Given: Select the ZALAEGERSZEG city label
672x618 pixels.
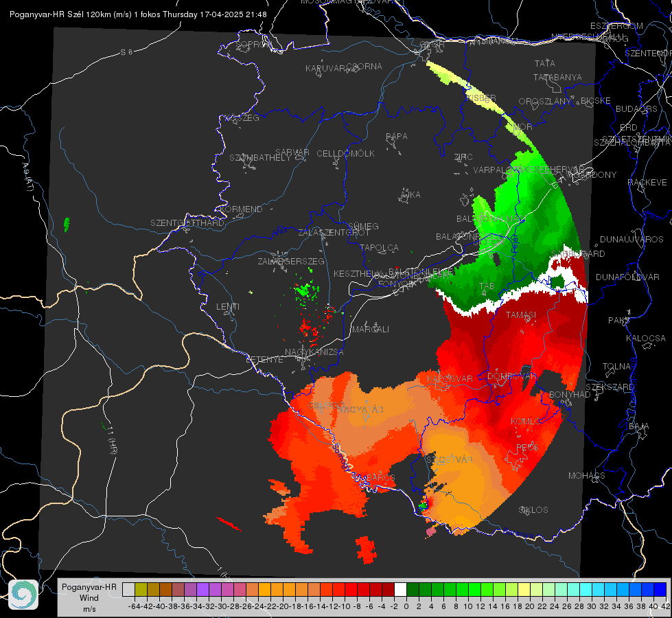Looking at the screenshot, I should coord(291,261).
